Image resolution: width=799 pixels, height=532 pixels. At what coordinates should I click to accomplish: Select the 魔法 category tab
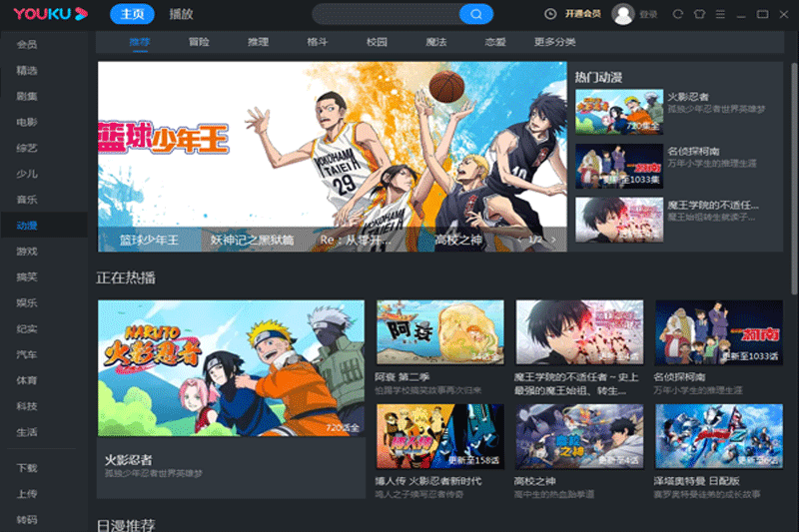[436, 42]
